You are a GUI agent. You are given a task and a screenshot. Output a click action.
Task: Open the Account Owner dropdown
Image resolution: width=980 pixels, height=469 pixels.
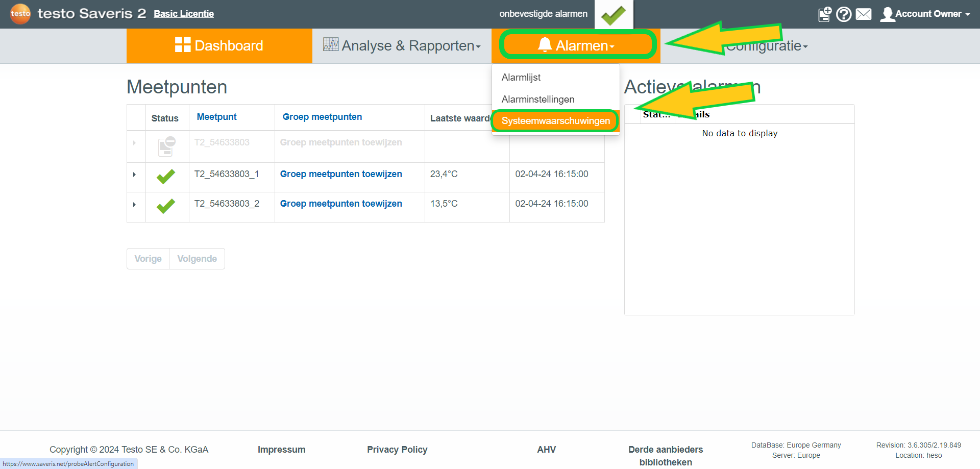click(925, 14)
